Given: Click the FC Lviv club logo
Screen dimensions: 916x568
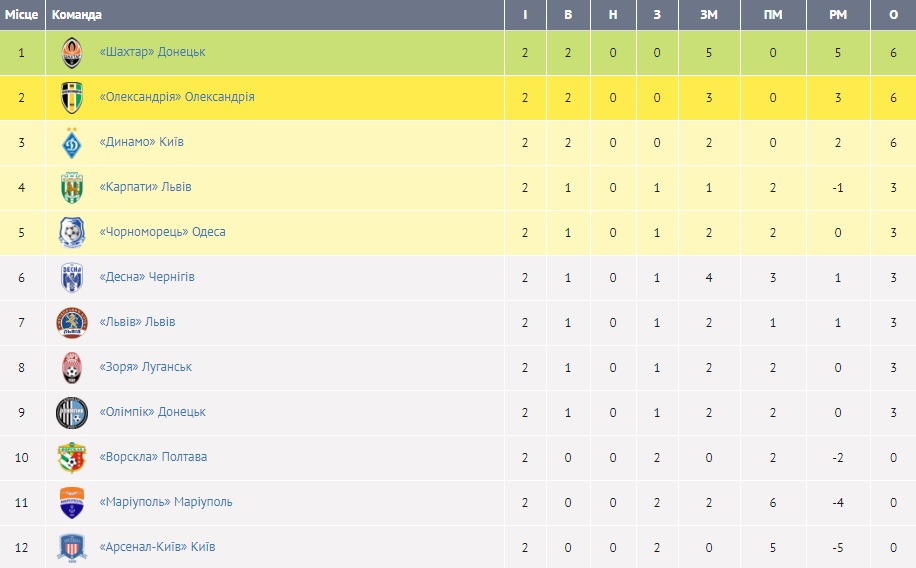Looking at the screenshot, I should pos(72,322).
